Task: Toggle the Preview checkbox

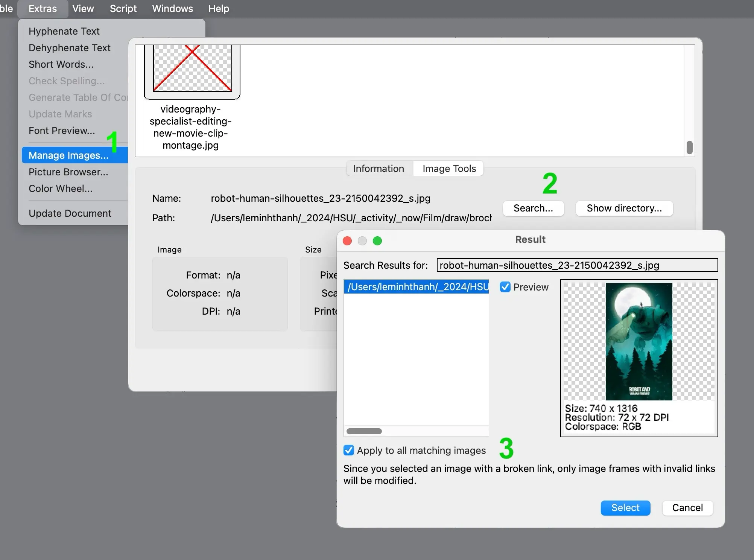Action: pyautogui.click(x=505, y=287)
